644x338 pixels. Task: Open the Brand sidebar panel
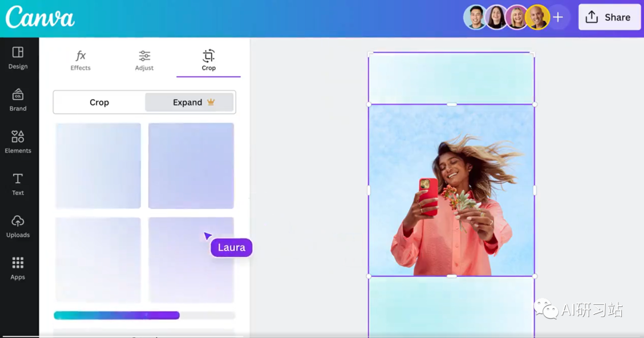pyautogui.click(x=18, y=100)
